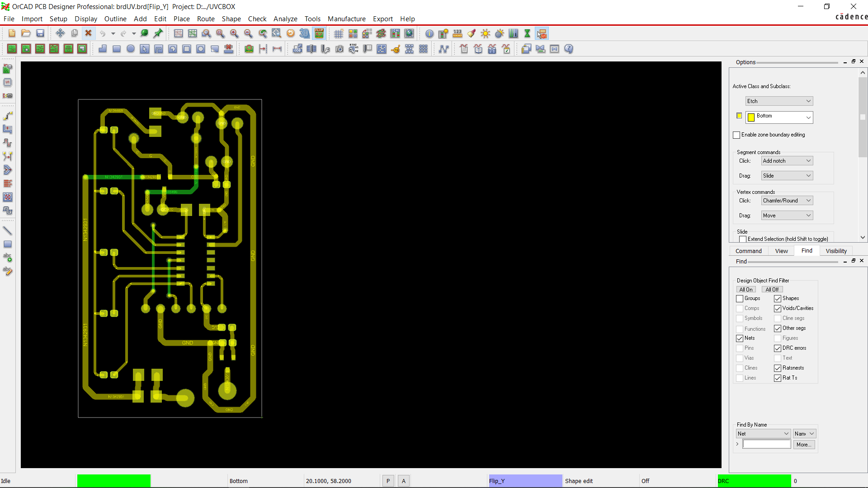Select the Add Line tool on sidebar
This screenshot has height=488, width=868.
8,230
